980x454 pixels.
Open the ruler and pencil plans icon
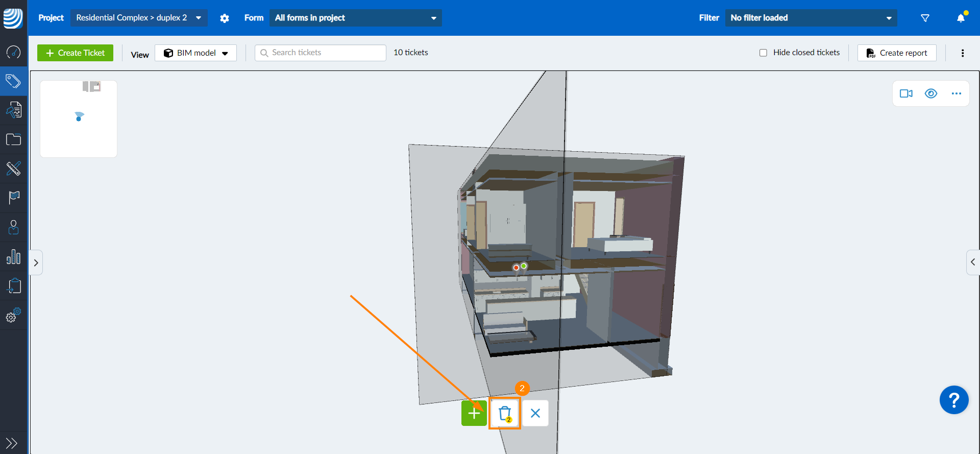click(13, 169)
